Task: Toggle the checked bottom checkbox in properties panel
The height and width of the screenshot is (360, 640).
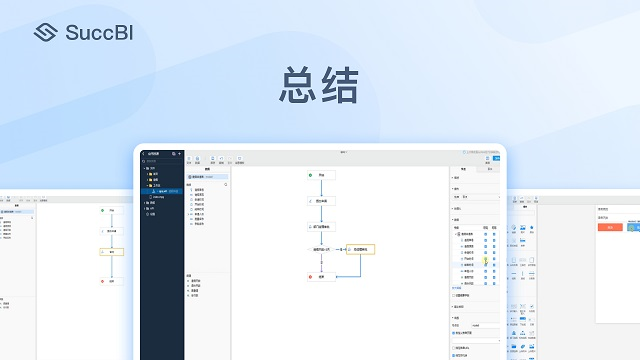Action: coord(453,356)
